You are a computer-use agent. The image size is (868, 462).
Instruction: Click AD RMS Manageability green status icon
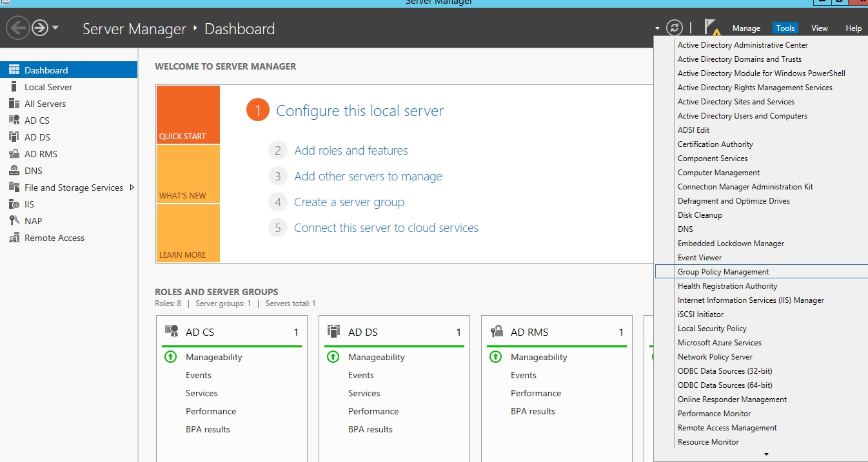496,357
